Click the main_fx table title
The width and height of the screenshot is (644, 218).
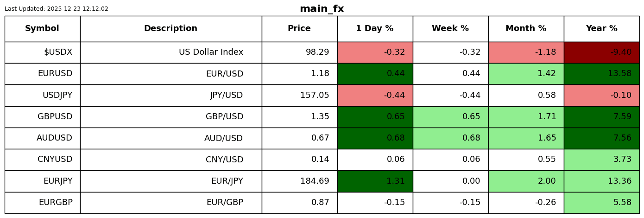pos(322,9)
